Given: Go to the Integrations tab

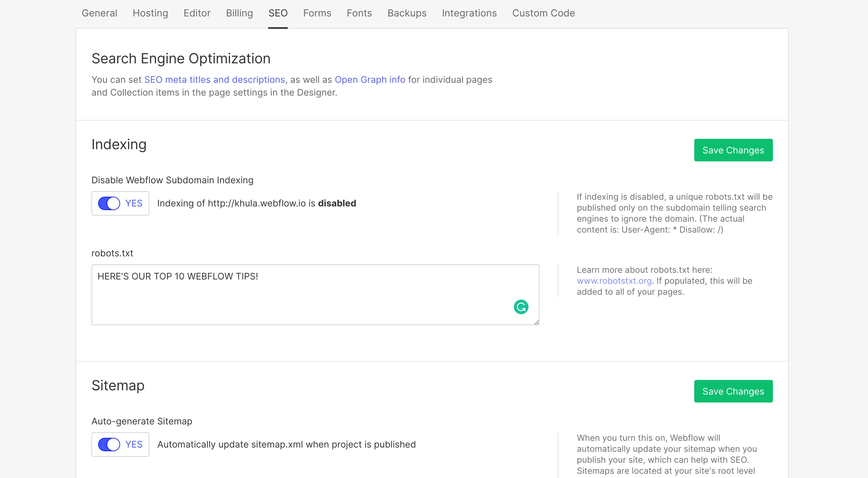Looking at the screenshot, I should pos(469,13).
